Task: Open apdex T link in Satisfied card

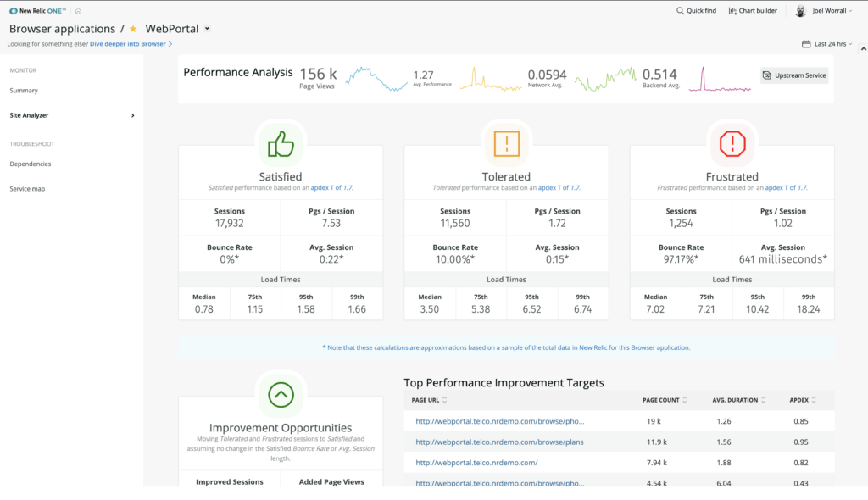Action: point(331,187)
